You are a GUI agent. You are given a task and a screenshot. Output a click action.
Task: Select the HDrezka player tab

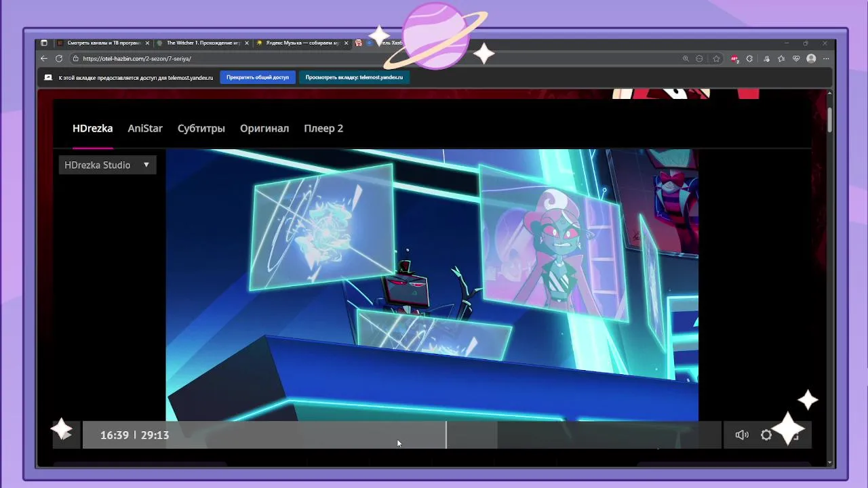(93, 128)
